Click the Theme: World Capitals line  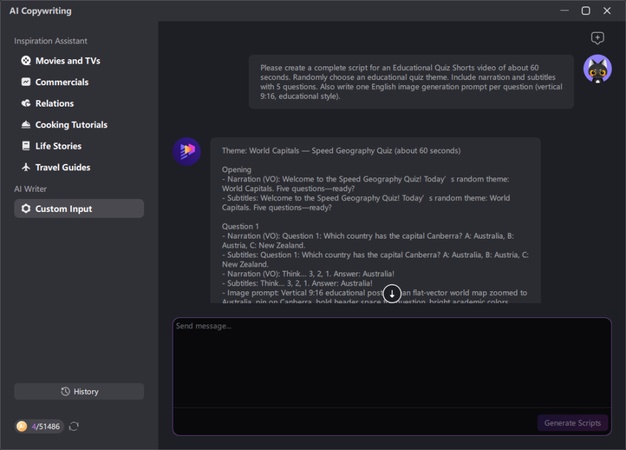coord(341,151)
